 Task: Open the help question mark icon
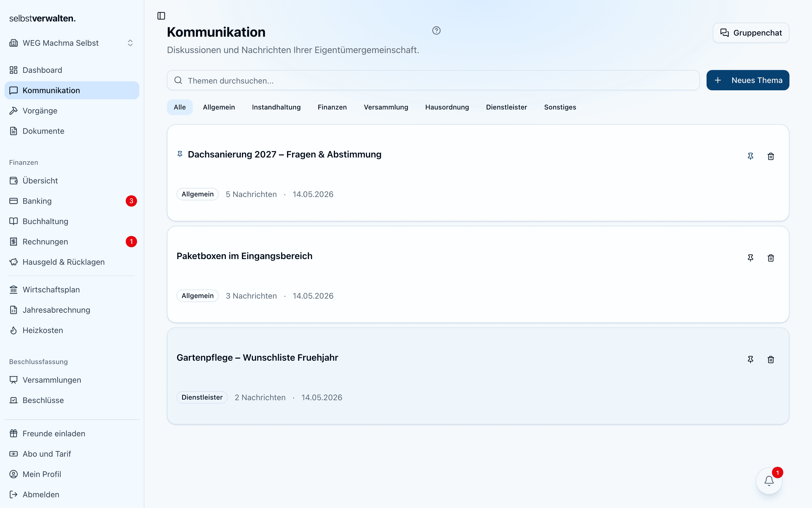tap(436, 30)
